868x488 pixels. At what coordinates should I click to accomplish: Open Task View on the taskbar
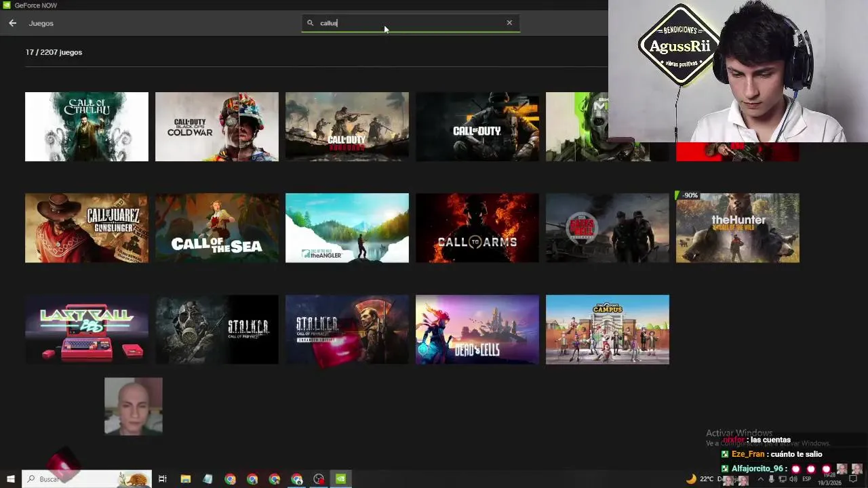(x=163, y=479)
